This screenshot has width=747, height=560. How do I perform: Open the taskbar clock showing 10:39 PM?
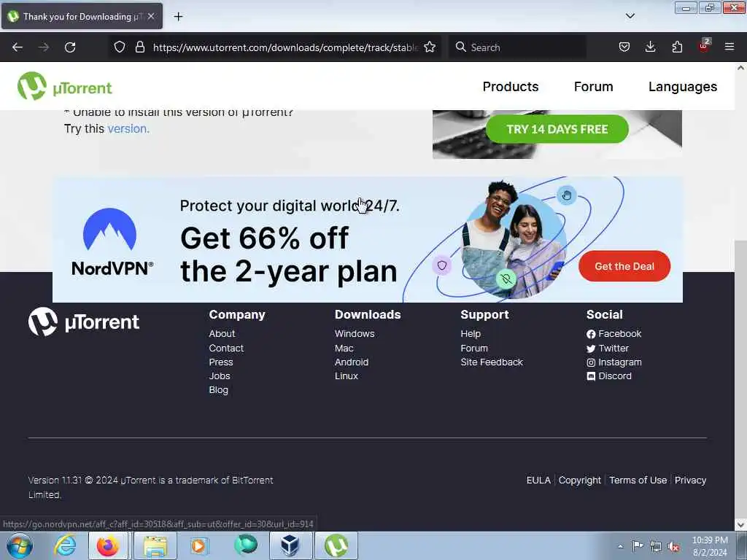(710, 546)
